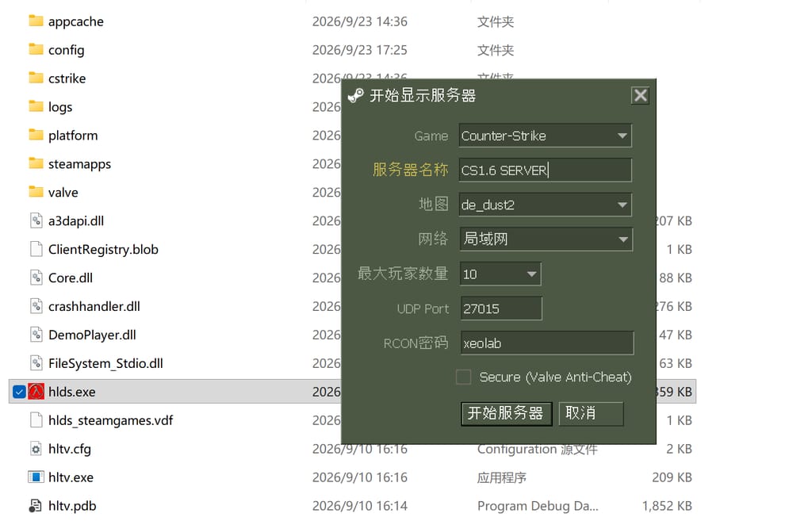Select the Core.dll file name
This screenshot has height=521, width=812.
tap(71, 278)
